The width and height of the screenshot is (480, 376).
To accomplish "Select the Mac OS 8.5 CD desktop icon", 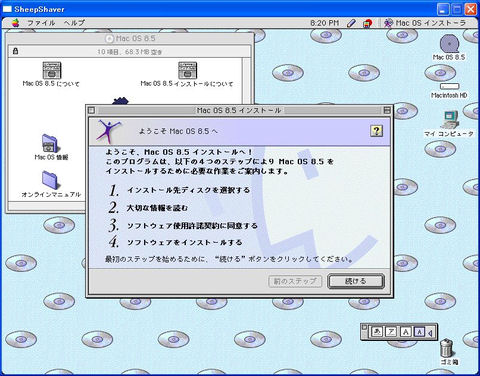I will click(449, 44).
